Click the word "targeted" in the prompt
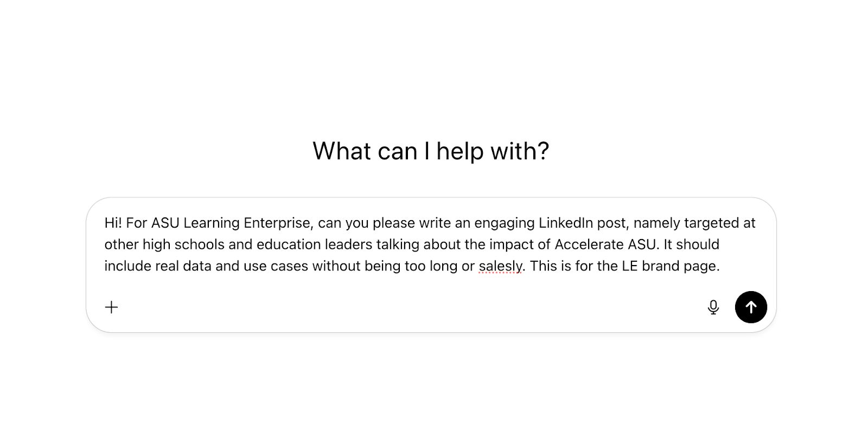Viewport: 868px width, 432px height. click(711, 223)
